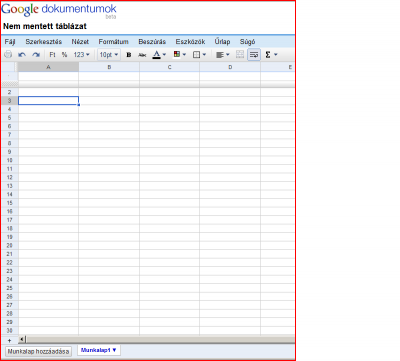Toggle the wrap text button
The height and width of the screenshot is (361, 400).
[254, 55]
